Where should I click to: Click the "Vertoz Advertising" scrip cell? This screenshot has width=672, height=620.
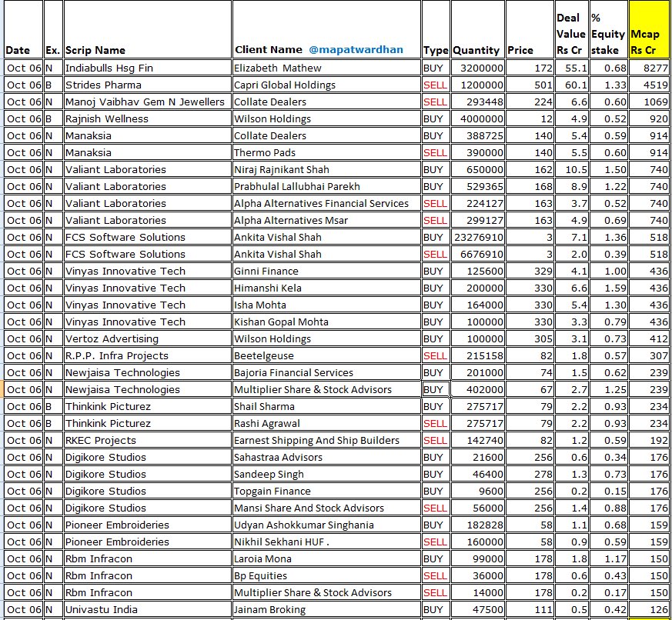(148, 338)
